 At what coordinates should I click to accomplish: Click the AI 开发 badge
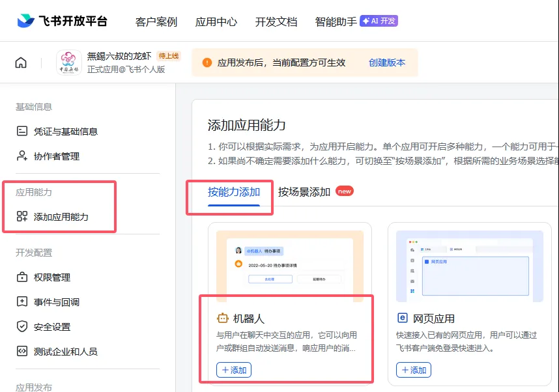(379, 21)
